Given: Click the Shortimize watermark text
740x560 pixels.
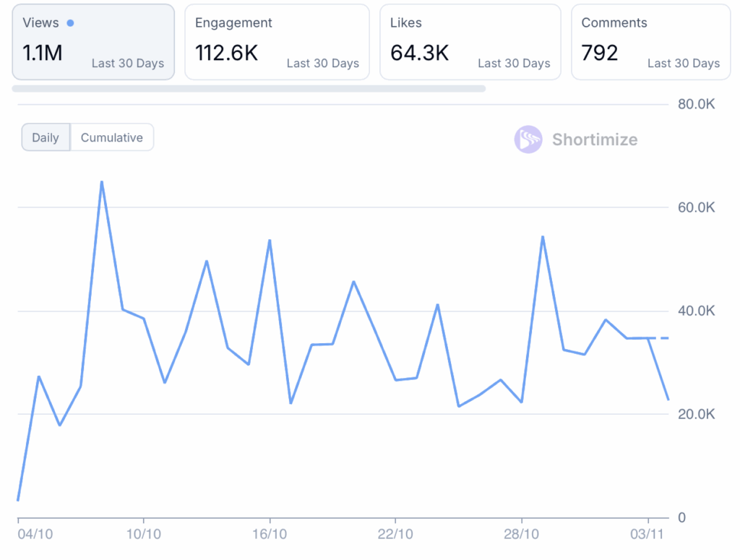Looking at the screenshot, I should coord(595,139).
